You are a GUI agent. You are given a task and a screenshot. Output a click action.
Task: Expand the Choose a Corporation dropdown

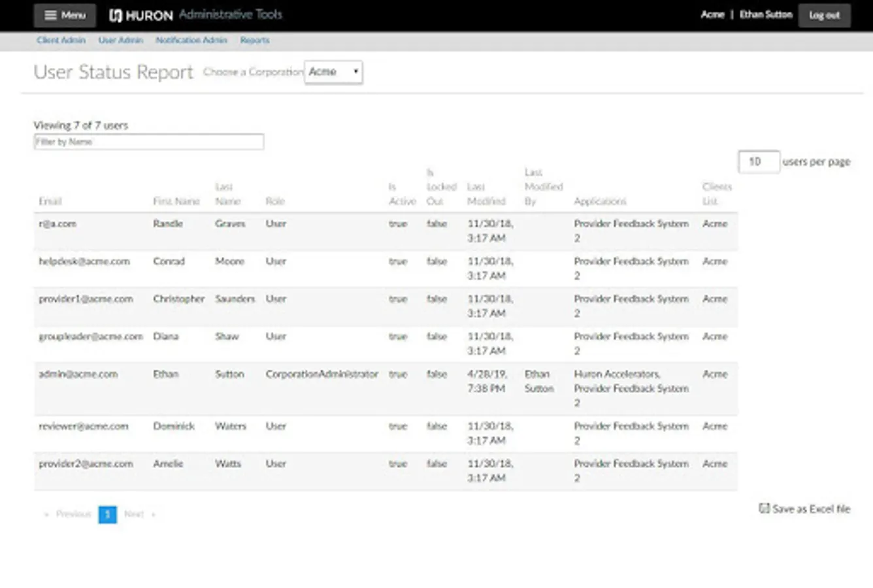click(x=333, y=72)
